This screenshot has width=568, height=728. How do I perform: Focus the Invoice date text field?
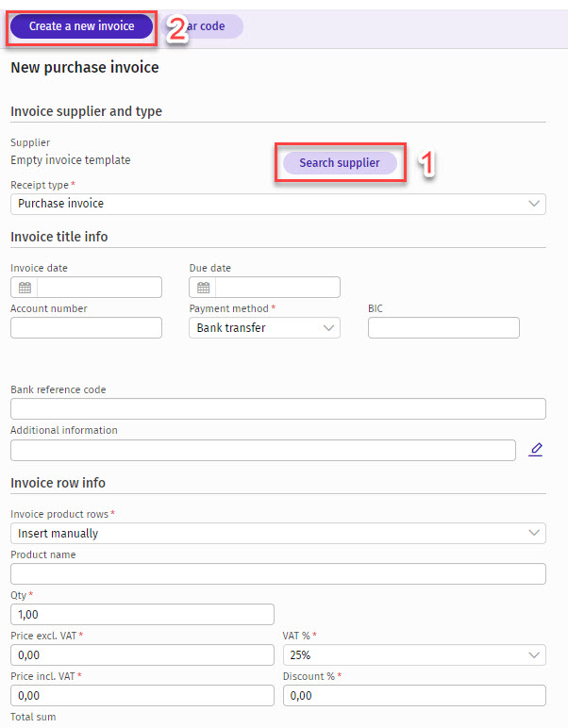pyautogui.click(x=99, y=288)
